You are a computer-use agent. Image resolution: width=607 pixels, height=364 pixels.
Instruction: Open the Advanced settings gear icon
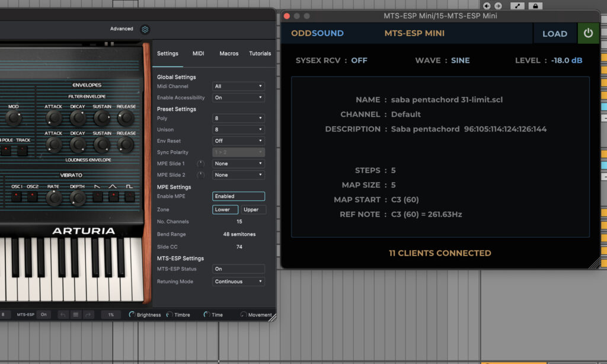tap(145, 30)
